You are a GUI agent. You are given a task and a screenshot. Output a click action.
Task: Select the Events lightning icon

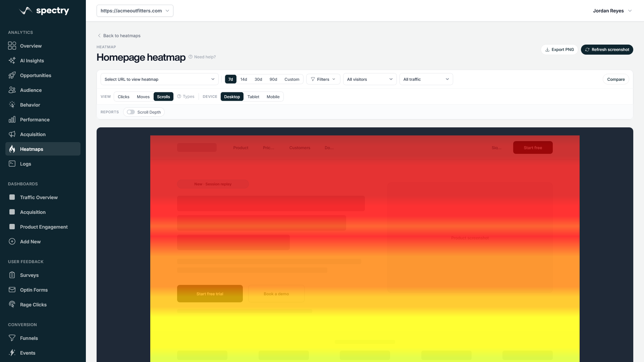pos(12,353)
